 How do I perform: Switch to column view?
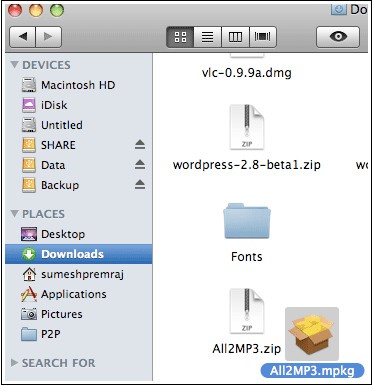pos(235,37)
